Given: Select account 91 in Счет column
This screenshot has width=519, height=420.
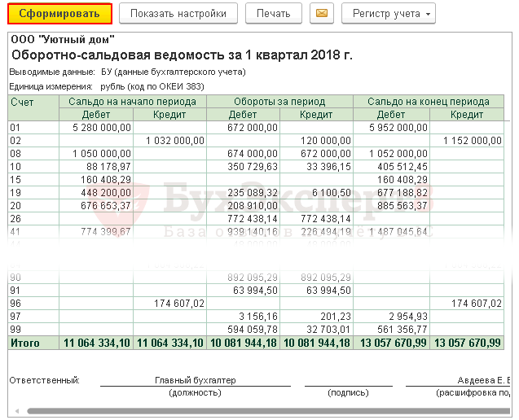Looking at the screenshot, I should [33, 291].
